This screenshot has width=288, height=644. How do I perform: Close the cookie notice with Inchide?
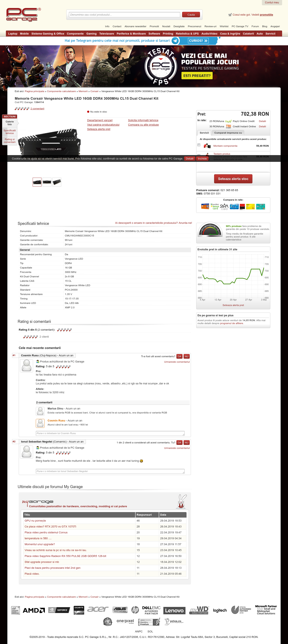click(202, 158)
